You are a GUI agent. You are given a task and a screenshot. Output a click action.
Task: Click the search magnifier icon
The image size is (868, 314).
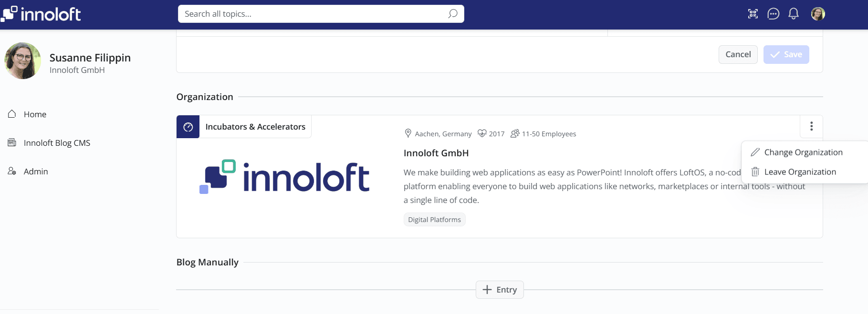453,14
